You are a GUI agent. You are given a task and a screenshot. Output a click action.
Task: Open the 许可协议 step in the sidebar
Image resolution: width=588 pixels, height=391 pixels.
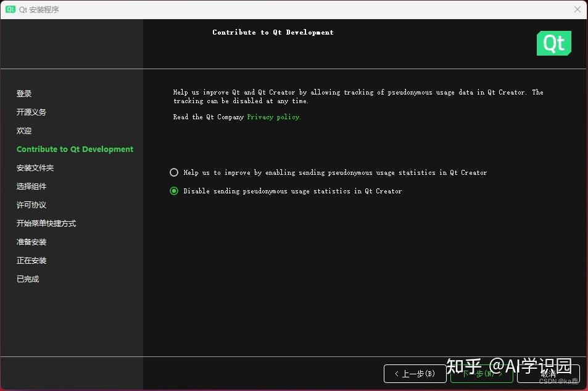point(31,204)
